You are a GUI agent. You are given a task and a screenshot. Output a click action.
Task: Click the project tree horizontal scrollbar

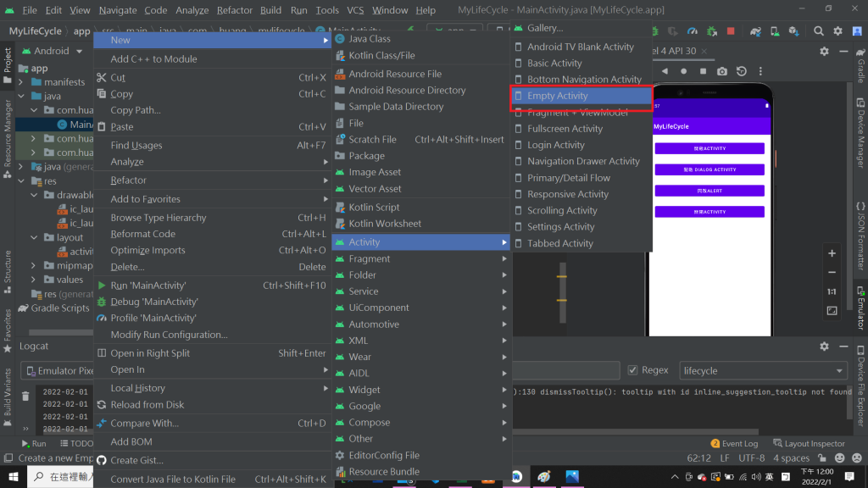pos(61,332)
